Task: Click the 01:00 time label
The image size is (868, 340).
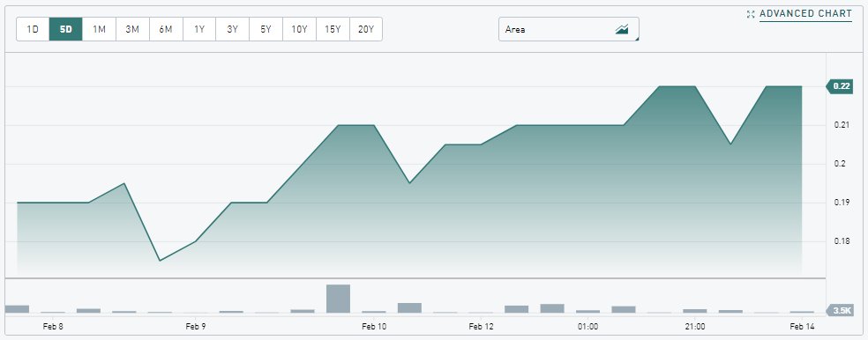Action: (x=587, y=327)
